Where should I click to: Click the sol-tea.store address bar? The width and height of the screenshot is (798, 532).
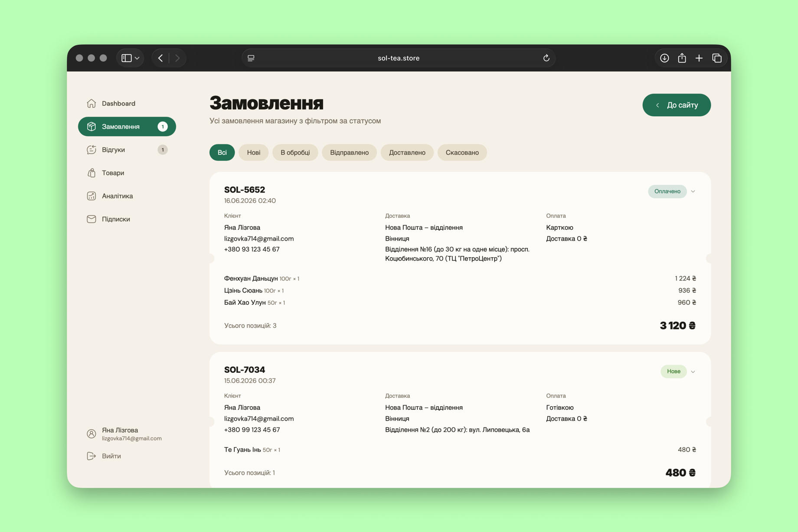click(398, 58)
